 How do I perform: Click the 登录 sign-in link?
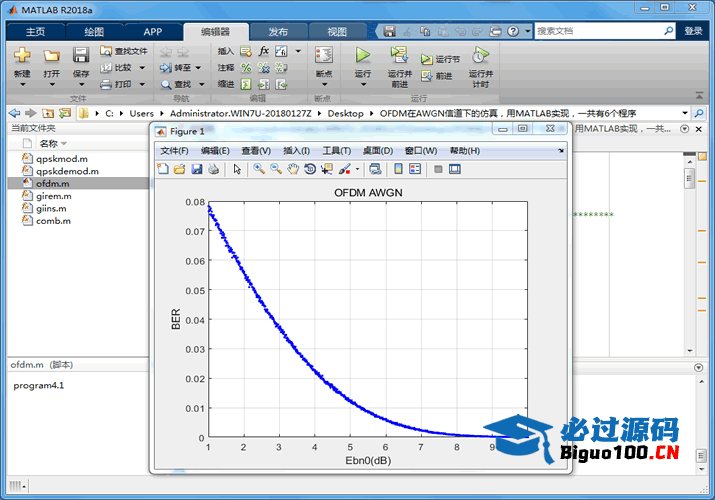693,31
